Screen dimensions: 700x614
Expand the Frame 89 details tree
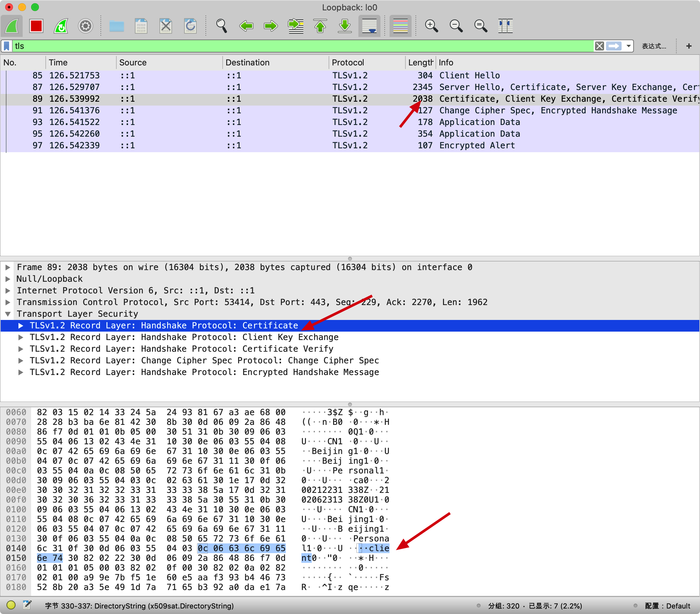8,267
